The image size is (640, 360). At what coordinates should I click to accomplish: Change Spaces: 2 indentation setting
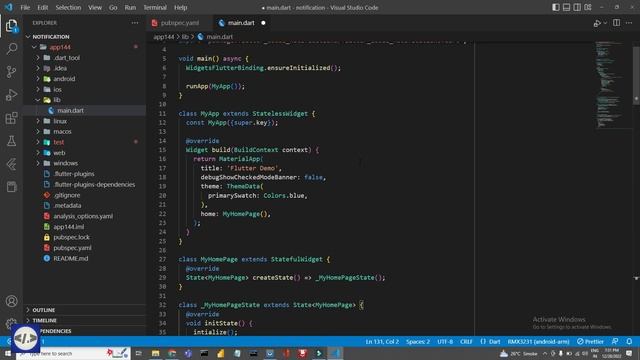tap(418, 341)
